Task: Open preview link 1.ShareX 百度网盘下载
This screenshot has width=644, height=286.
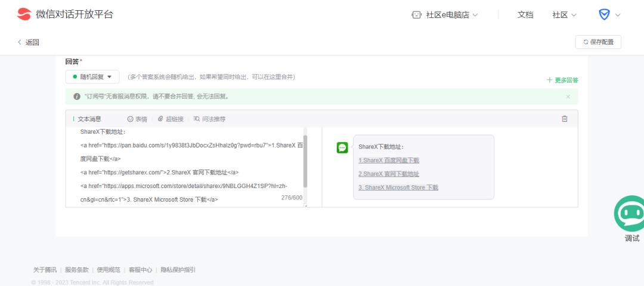Action: 389,161
